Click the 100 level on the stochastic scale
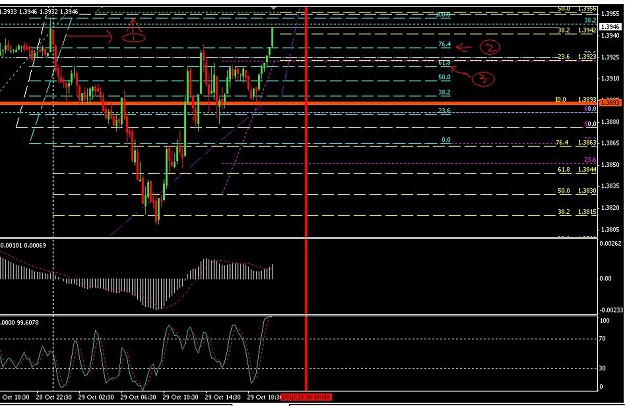625x406 pixels. (605, 320)
